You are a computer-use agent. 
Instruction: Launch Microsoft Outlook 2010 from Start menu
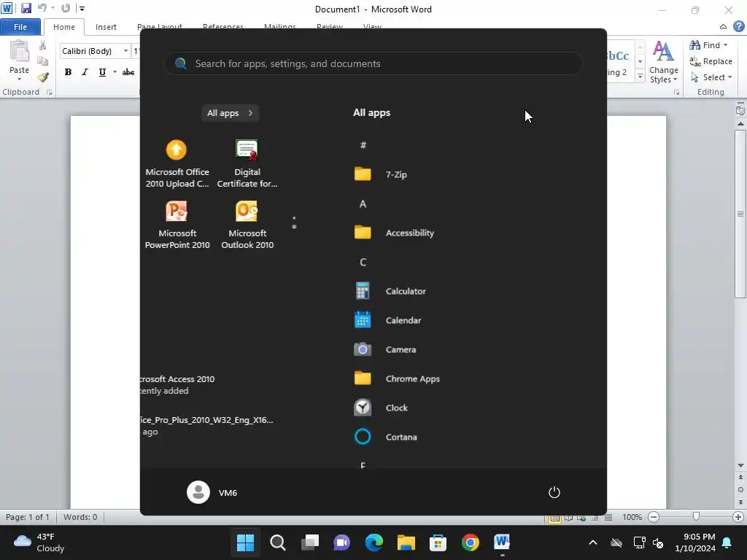(247, 225)
